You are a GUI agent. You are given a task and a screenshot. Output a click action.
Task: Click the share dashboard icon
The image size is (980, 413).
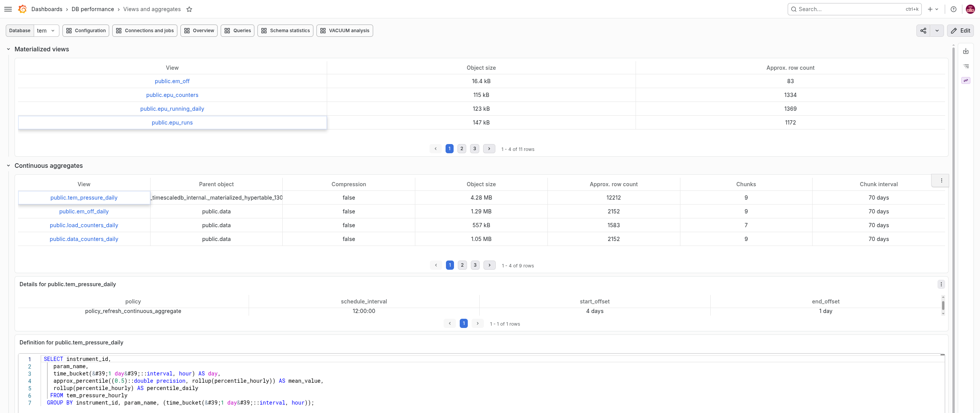(x=923, y=31)
